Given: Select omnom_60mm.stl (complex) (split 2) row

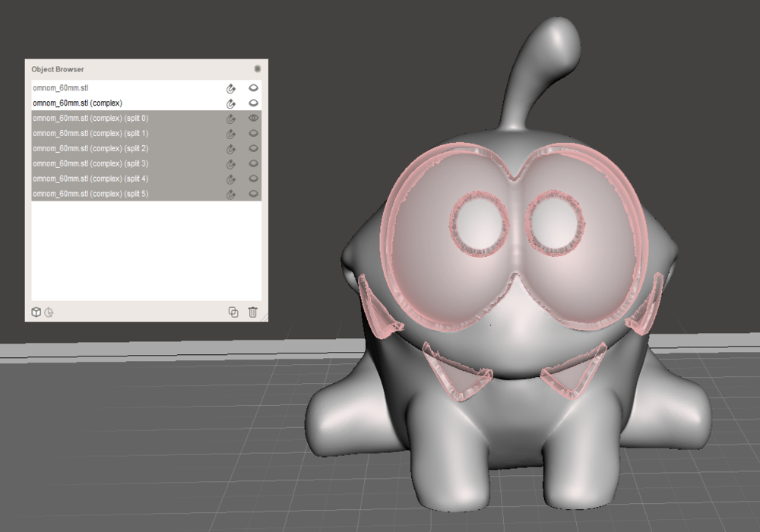Looking at the screenshot, I should point(147,148).
